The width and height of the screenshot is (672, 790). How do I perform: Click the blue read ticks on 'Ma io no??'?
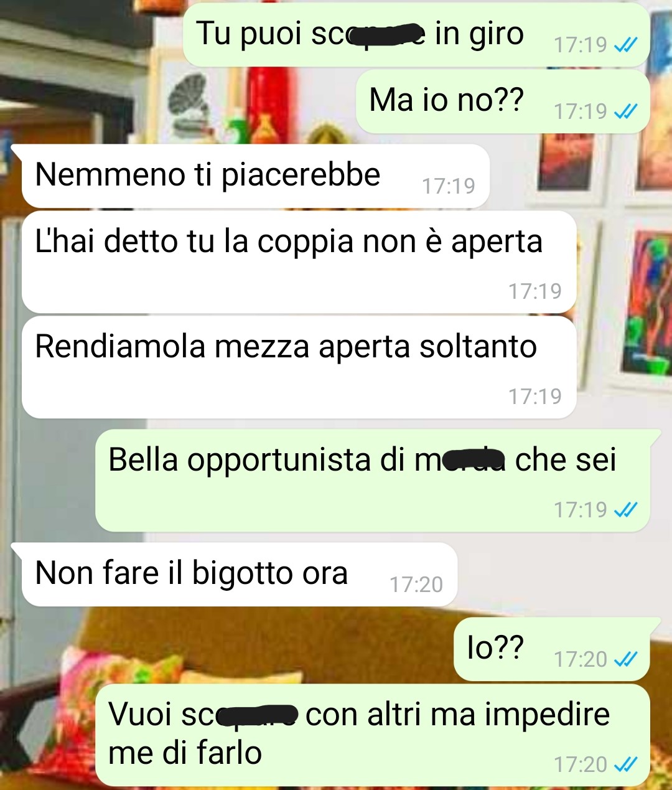coord(625,111)
